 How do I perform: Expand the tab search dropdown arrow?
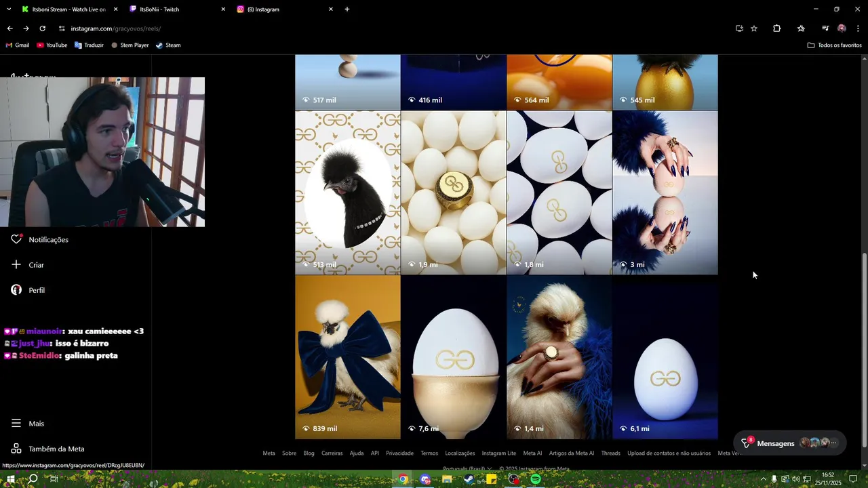click(9, 9)
